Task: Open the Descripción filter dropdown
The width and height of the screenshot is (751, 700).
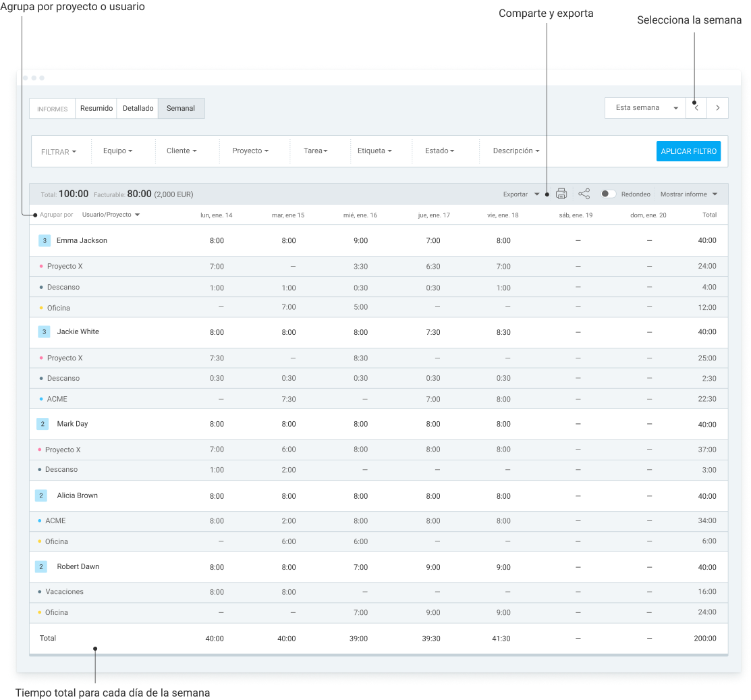Action: pos(516,151)
